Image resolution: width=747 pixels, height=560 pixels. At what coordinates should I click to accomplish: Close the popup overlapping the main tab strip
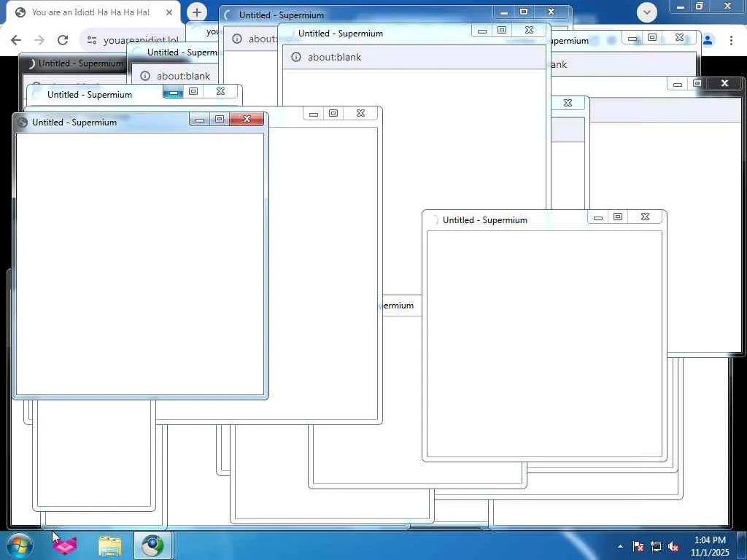click(551, 12)
